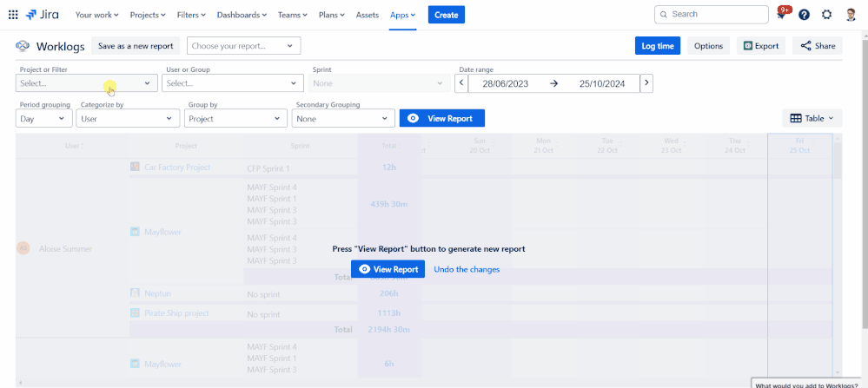
Task: Click View Report in the overlay message
Action: pyautogui.click(x=388, y=269)
